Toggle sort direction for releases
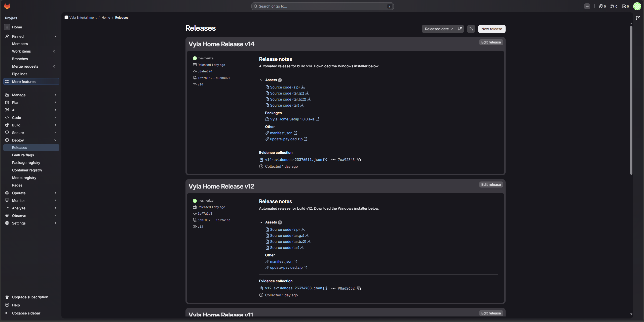Screen dimensions: 644x322 pyautogui.click(x=460, y=29)
